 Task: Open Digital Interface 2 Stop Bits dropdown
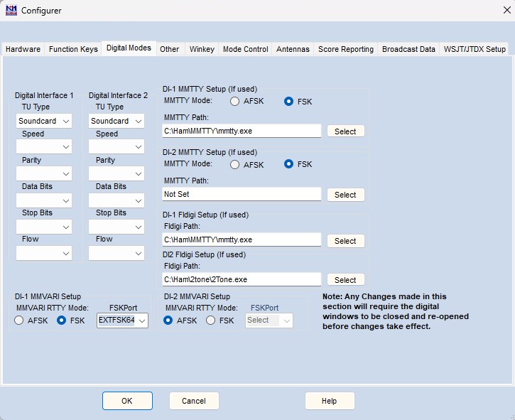point(116,227)
